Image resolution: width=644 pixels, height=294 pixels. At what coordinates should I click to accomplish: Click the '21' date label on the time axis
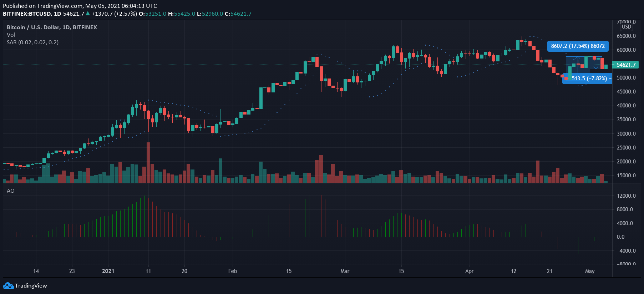[x=550, y=271]
